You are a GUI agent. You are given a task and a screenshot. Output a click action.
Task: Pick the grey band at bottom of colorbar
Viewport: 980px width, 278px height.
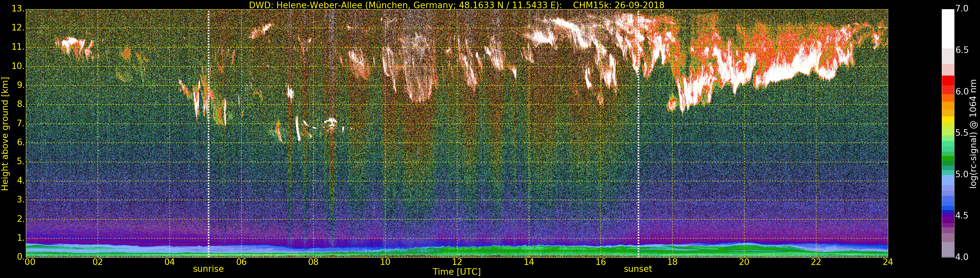948,250
